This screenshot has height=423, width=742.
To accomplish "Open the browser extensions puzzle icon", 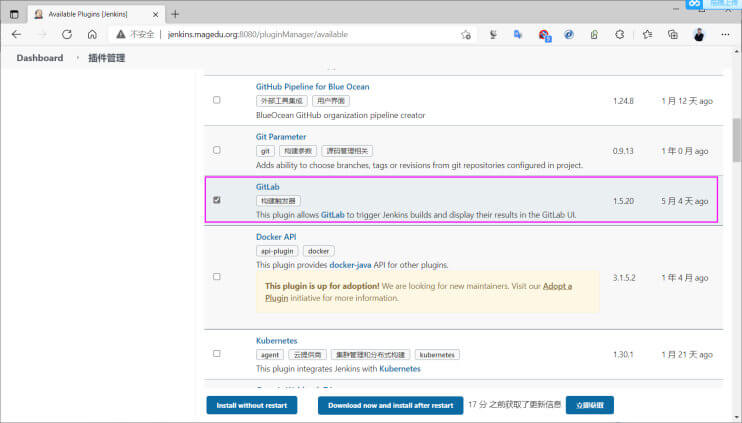I will coord(619,34).
